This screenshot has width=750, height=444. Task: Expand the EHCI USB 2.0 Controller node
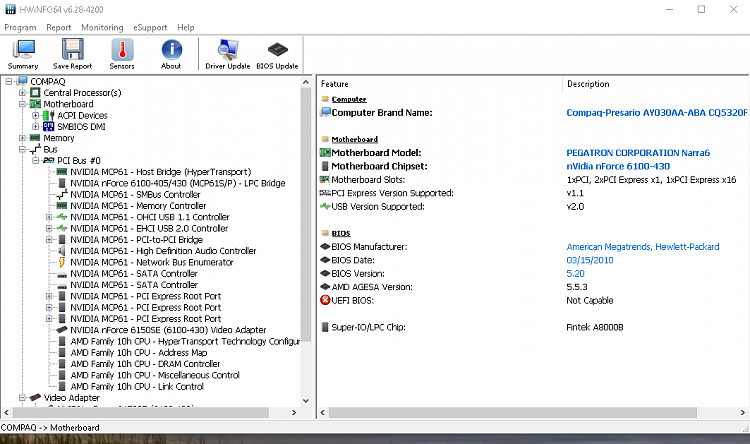49,228
